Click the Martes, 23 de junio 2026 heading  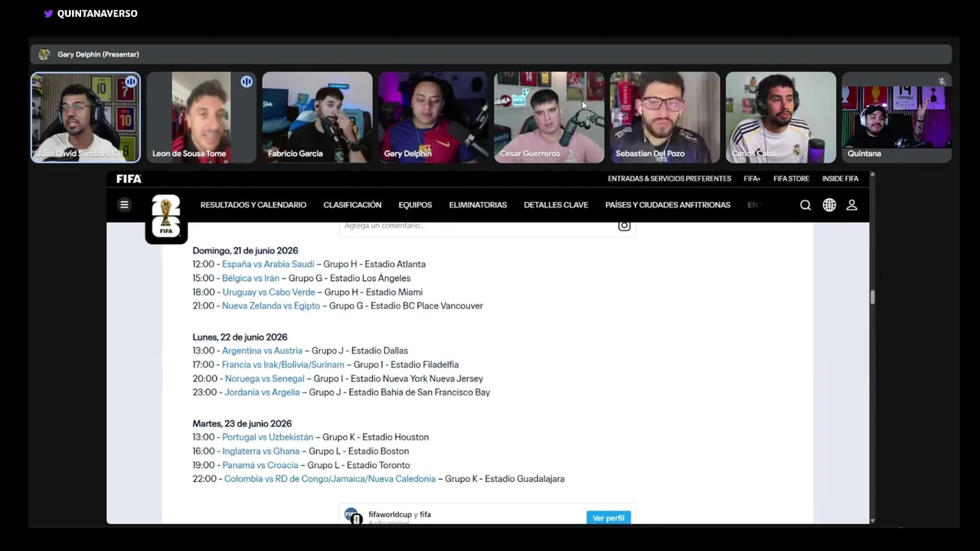pyautogui.click(x=242, y=423)
